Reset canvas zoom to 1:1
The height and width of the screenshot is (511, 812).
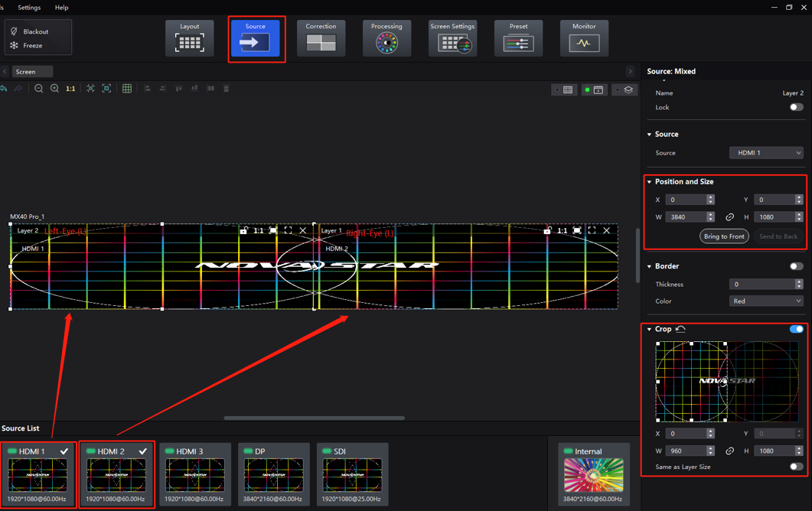point(70,89)
